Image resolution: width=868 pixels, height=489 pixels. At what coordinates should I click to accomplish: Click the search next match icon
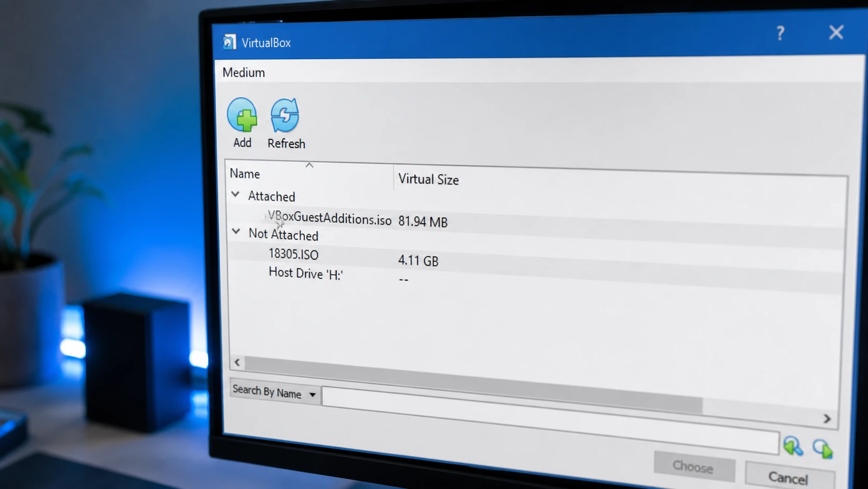pyautogui.click(x=823, y=448)
